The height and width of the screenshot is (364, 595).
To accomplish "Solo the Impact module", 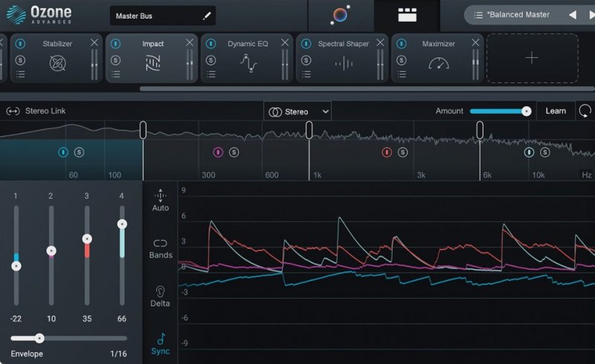I will tap(116, 60).
